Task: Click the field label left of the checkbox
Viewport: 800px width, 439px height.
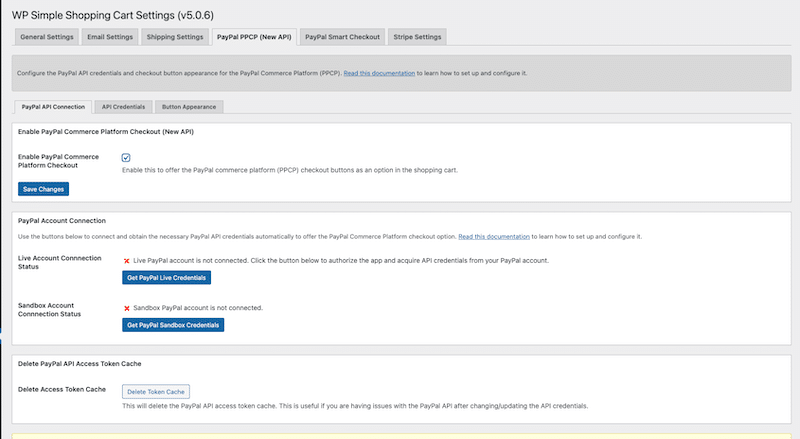Action: pyautogui.click(x=60, y=163)
